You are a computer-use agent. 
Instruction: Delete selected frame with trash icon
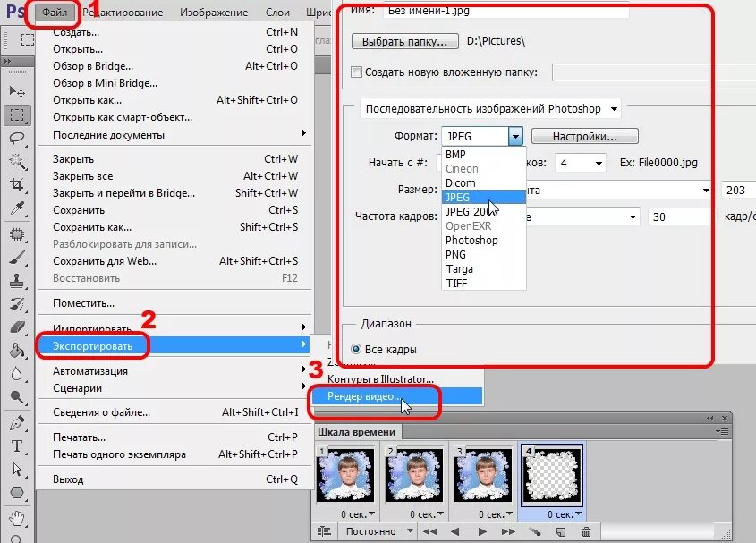[586, 532]
